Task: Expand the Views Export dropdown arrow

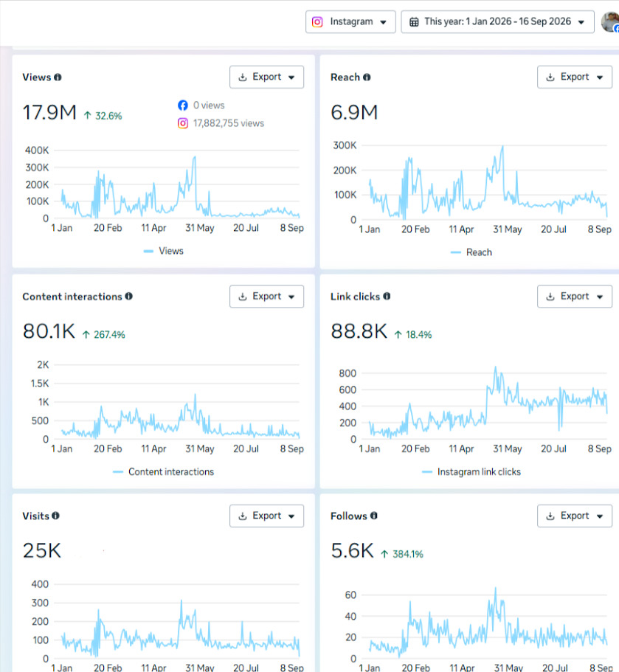Action: tap(291, 77)
